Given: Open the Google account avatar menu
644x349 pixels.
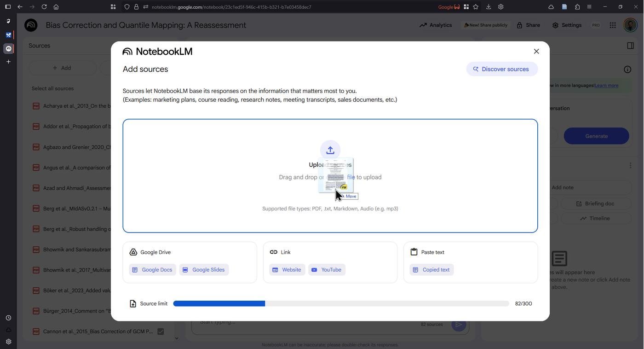Looking at the screenshot, I should click(x=630, y=25).
